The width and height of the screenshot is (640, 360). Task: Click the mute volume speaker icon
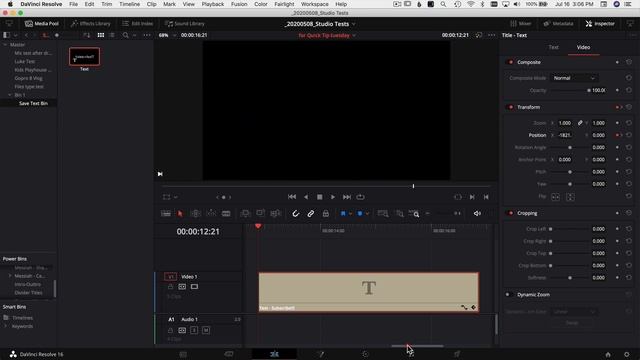point(477,213)
